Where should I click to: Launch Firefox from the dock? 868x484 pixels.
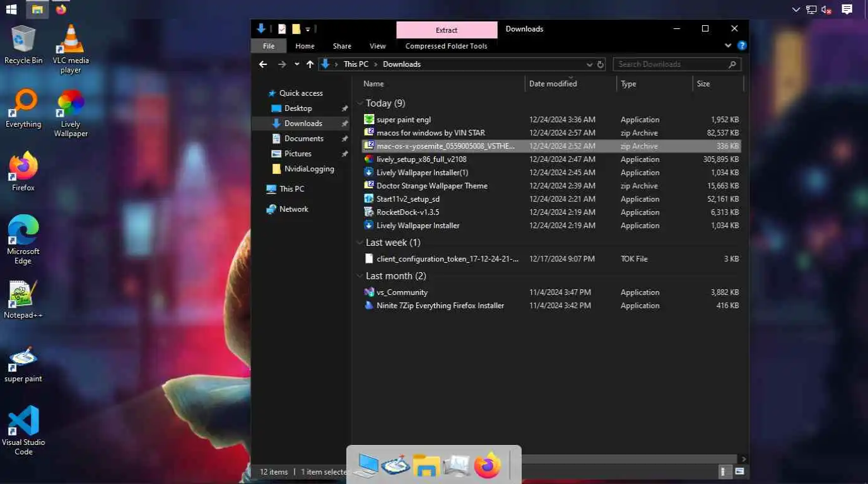[x=487, y=465]
